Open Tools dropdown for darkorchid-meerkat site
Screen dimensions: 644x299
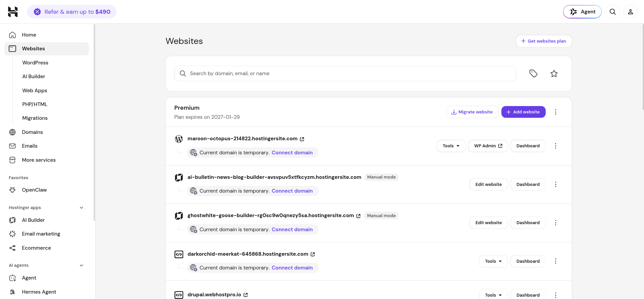pyautogui.click(x=493, y=261)
